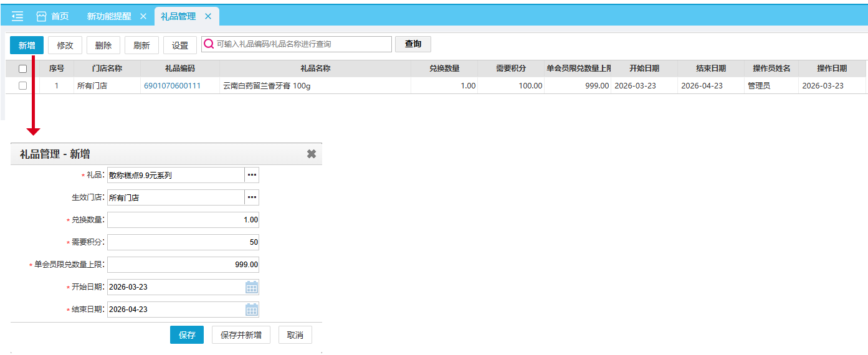The height and width of the screenshot is (355, 868).
Task: Open the 结束日期 calendar picker
Action: 252,310
